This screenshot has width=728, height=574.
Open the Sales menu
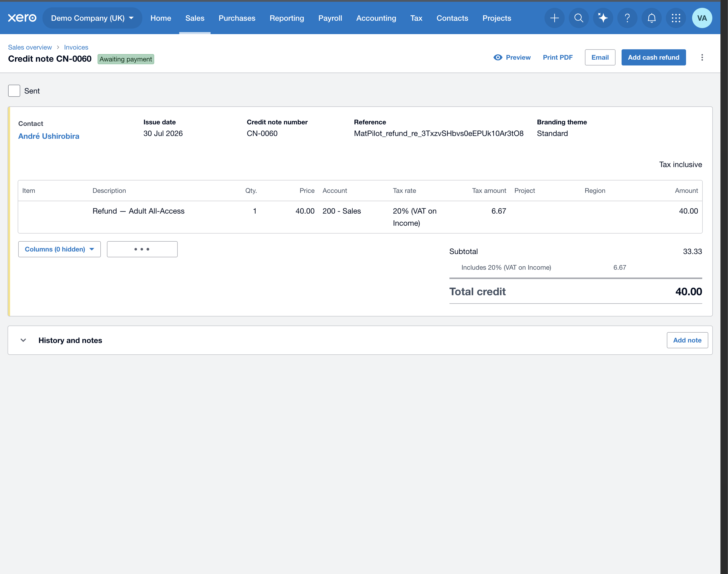pyautogui.click(x=195, y=18)
